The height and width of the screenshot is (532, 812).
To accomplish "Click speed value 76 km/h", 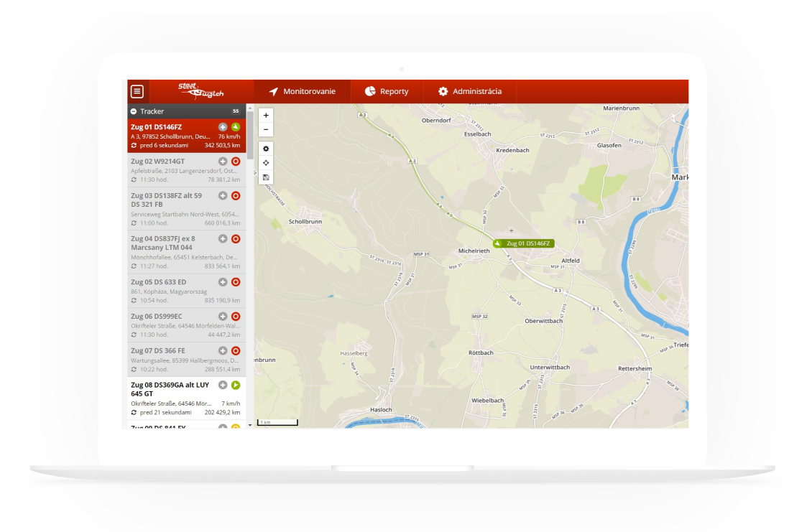I will (x=229, y=136).
